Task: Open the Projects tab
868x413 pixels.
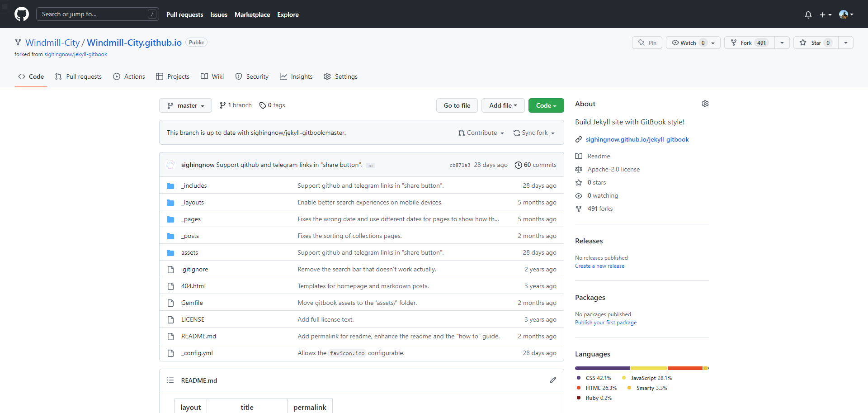Action: [x=173, y=76]
